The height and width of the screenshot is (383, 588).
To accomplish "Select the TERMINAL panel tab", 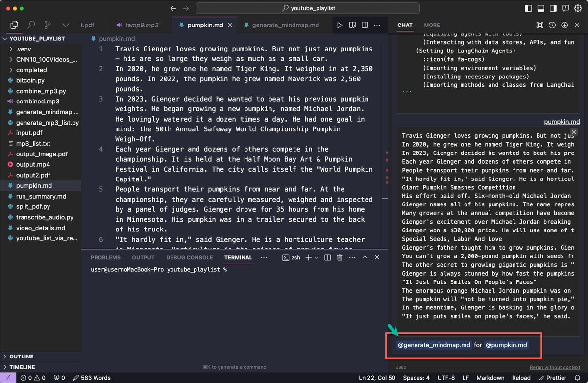I will [x=238, y=257].
